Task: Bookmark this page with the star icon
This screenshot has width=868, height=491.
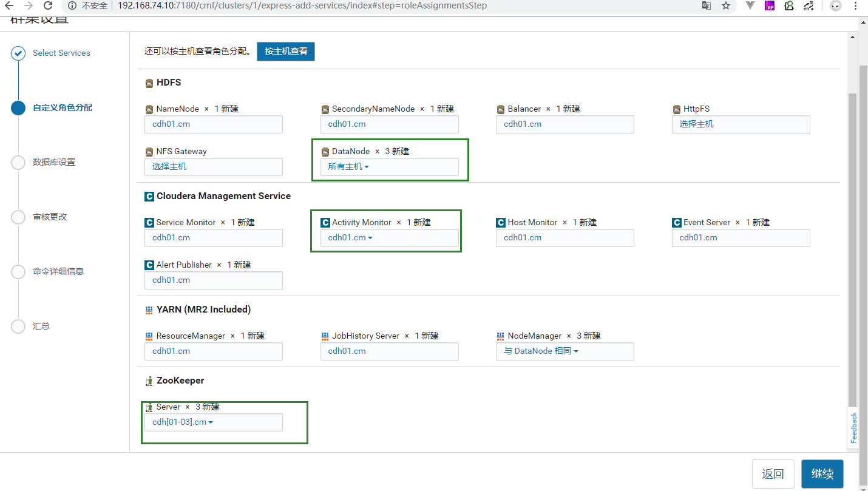Action: click(726, 5)
